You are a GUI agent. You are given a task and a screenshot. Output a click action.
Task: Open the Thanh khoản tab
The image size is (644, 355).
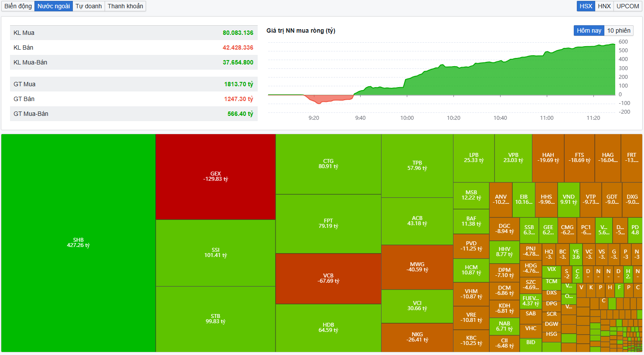[x=125, y=6]
